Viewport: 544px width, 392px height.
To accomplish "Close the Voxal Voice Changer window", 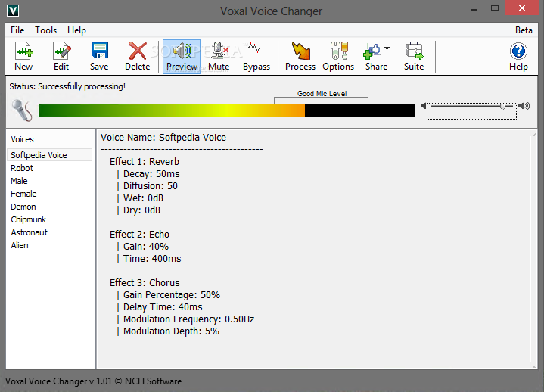I will (x=522, y=8).
